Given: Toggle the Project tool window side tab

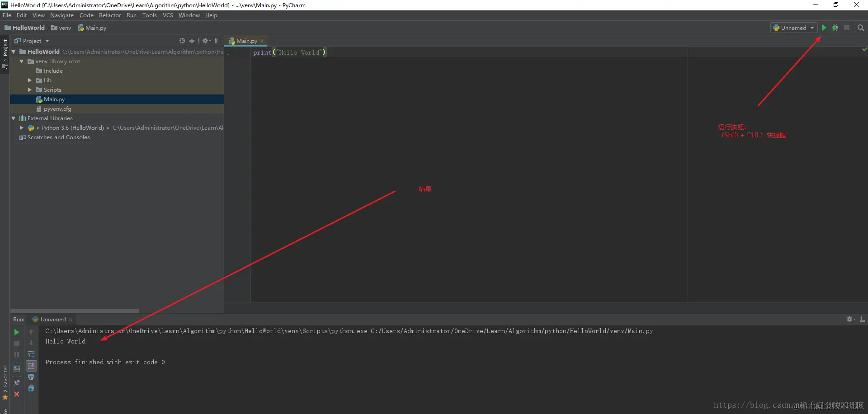Looking at the screenshot, I should [5, 54].
